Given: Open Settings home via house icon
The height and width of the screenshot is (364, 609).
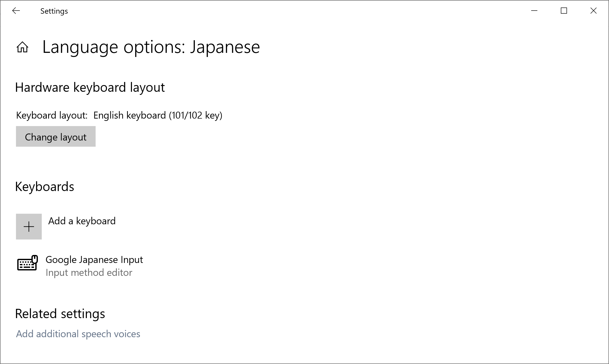Looking at the screenshot, I should [22, 47].
